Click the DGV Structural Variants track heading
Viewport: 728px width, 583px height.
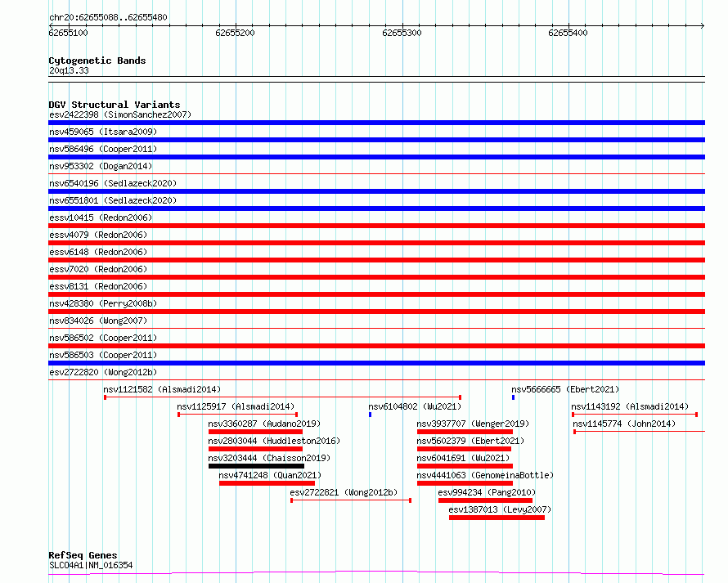pyautogui.click(x=115, y=105)
